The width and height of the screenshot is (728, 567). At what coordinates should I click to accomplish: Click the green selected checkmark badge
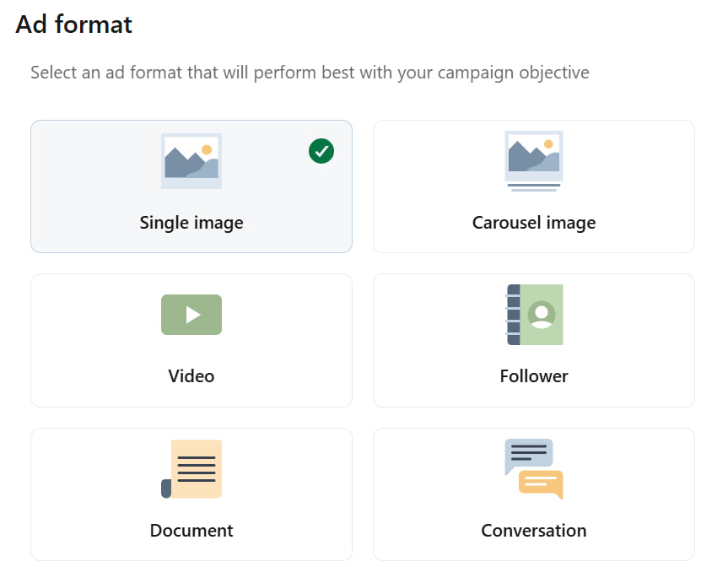321,151
